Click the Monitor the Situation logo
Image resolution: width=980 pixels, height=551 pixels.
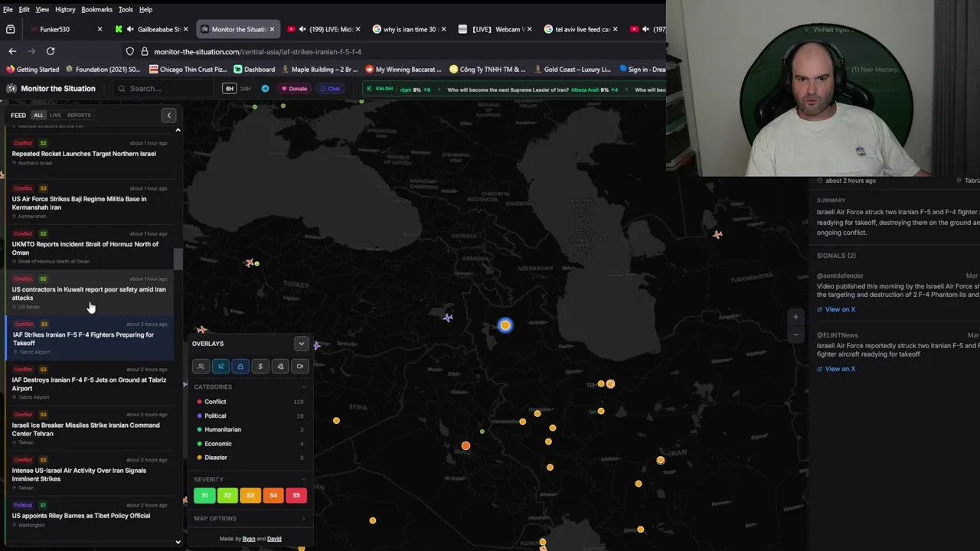(51, 89)
